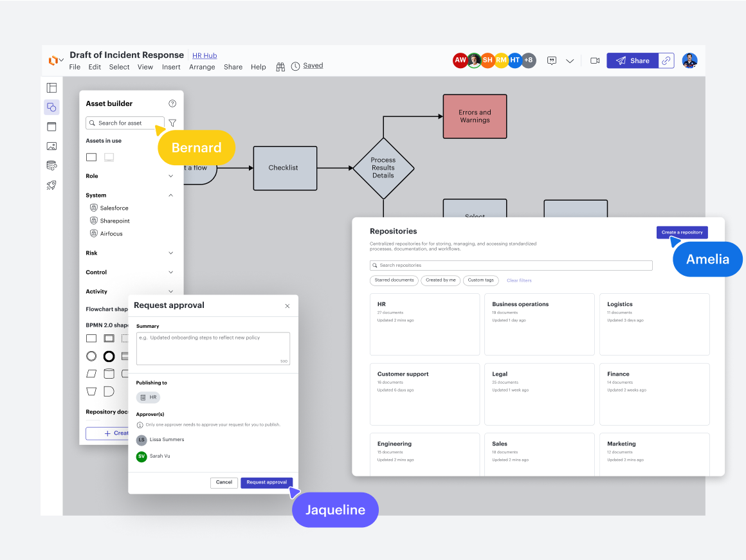Open the Arrange menu
Image resolution: width=746 pixels, height=560 pixels.
(202, 67)
